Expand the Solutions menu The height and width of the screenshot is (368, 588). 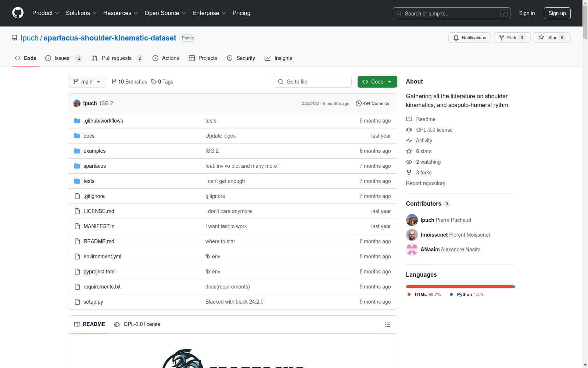pos(81,13)
